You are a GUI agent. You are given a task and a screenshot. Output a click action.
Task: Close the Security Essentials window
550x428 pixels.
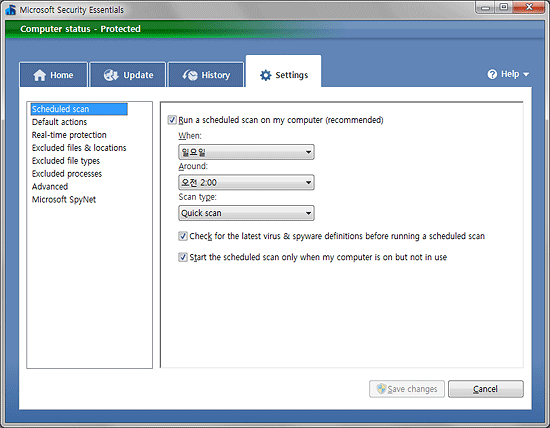pos(529,8)
